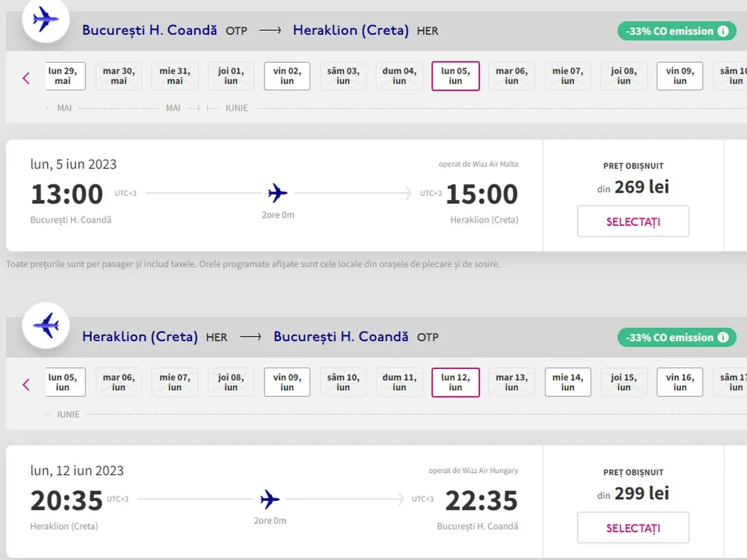Click info icon on return CO emission badge
The image size is (747, 560).
[x=723, y=337]
